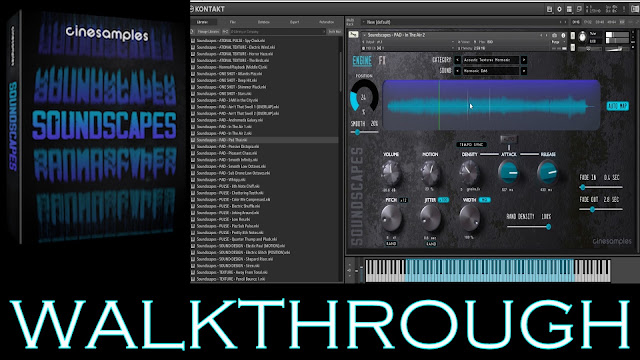The height and width of the screenshot is (360, 640).
Task: Switch to the Automation browser tab
Action: point(326,22)
